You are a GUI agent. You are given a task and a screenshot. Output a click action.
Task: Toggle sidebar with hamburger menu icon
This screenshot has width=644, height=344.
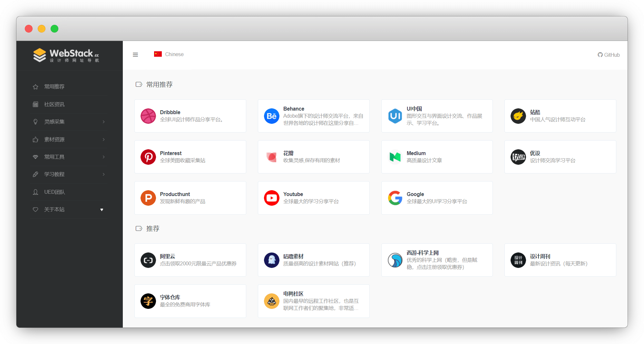coord(135,55)
